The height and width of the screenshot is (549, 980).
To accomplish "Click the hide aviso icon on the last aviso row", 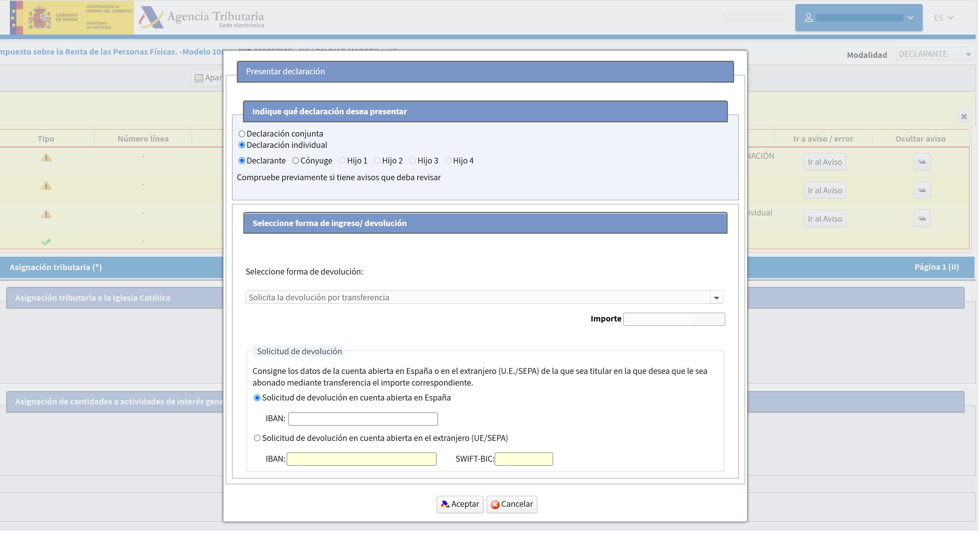I will (x=922, y=218).
